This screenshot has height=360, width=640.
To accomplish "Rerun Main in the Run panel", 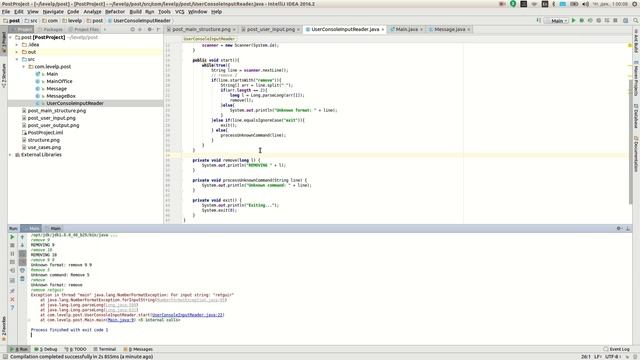I will pyautogui.click(x=12, y=237).
